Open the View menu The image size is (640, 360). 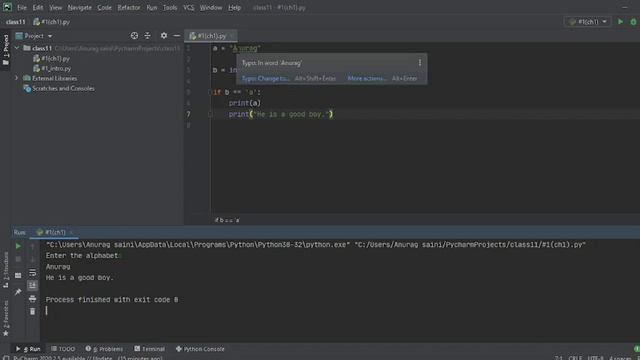tap(56, 7)
